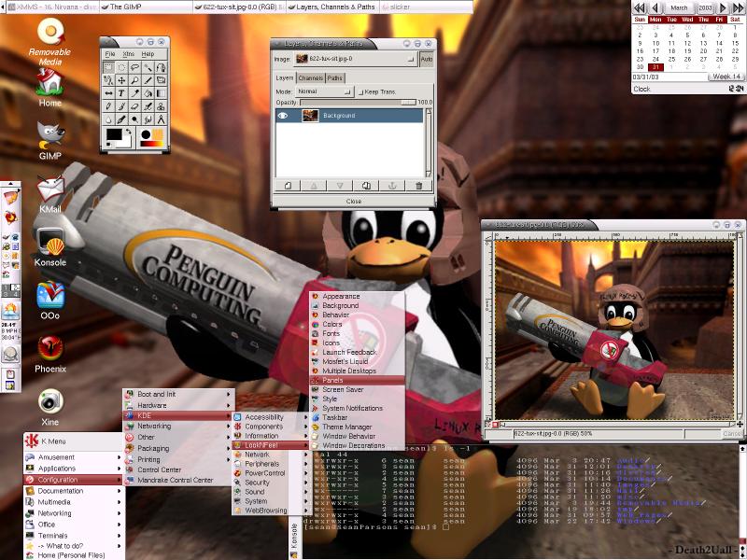
Task: Select the Intelligent Scissors tool
Action: 108,80
